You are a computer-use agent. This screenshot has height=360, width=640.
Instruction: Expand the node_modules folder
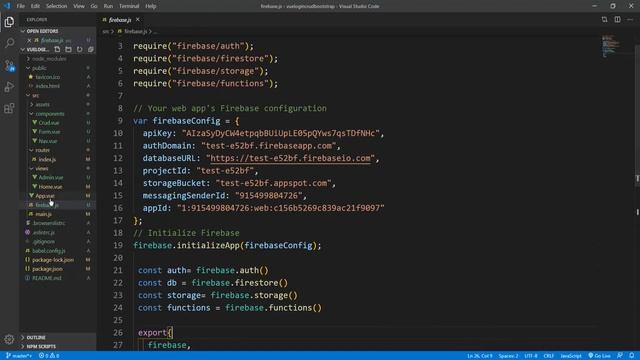point(49,59)
